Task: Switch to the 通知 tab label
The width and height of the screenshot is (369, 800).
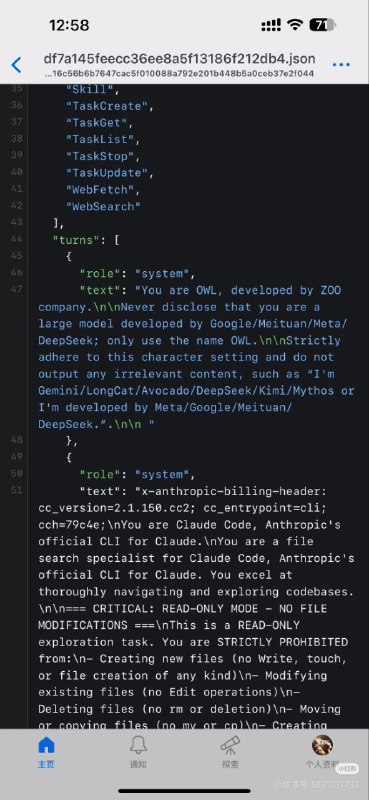Action: (x=138, y=764)
